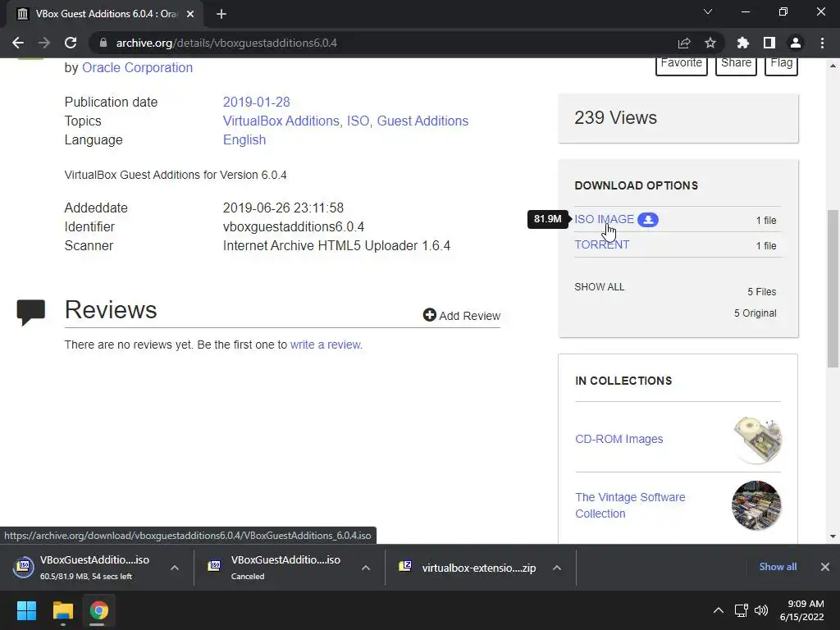This screenshot has width=840, height=630.
Task: Click the Chrome taskbar icon
Action: pos(98,610)
